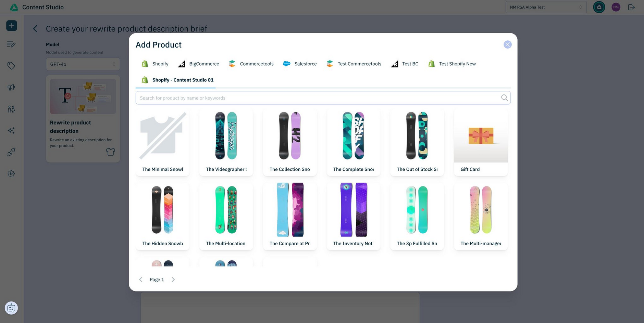
Task: Open the GPT-4o model dropdown
Action: click(83, 64)
